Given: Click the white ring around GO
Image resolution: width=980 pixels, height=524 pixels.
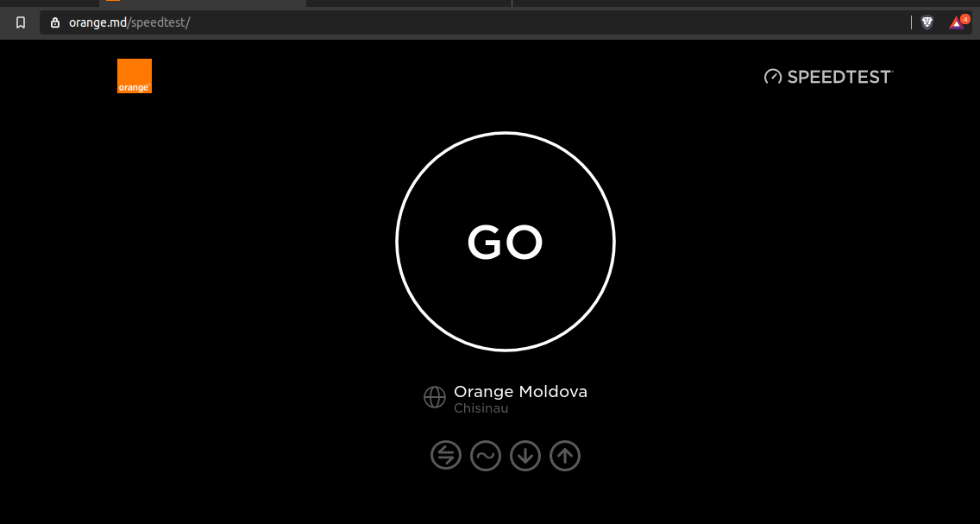Looking at the screenshot, I should [506, 133].
